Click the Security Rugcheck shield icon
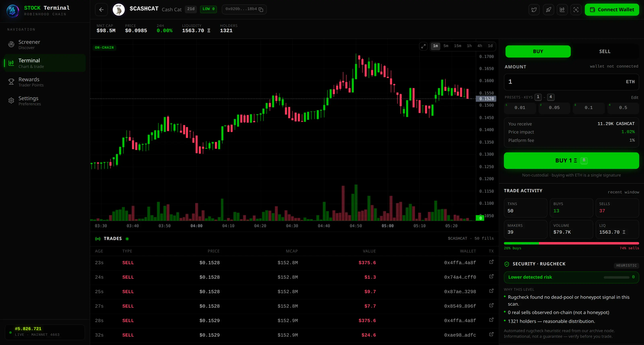This screenshot has height=345, width=644. tap(507, 264)
